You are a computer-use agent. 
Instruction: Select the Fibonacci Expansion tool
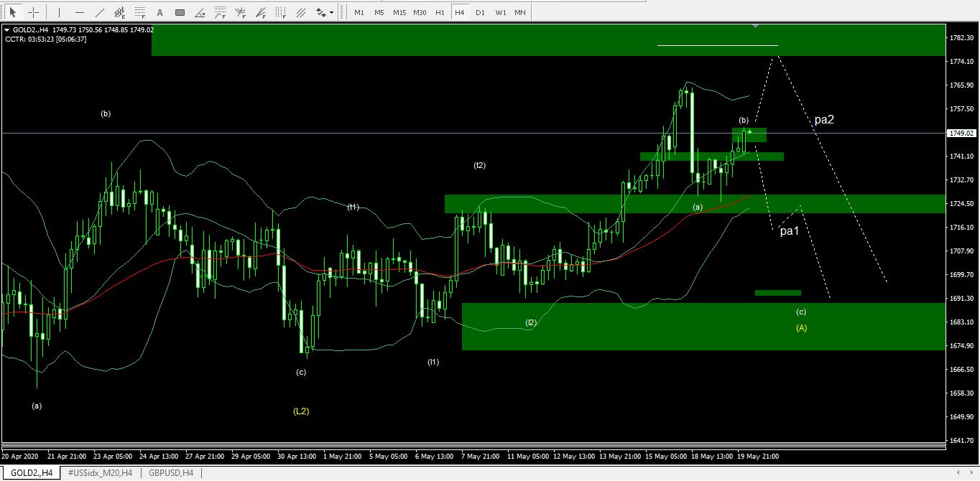coord(220,12)
